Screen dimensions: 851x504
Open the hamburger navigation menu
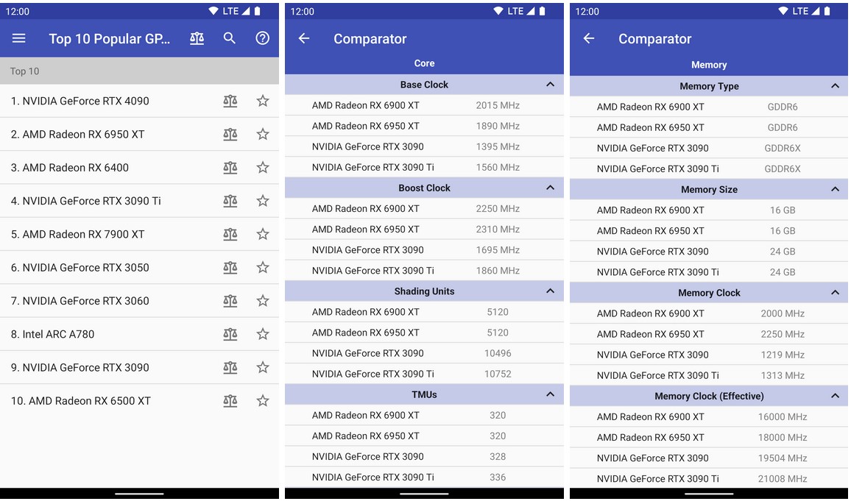tap(19, 38)
